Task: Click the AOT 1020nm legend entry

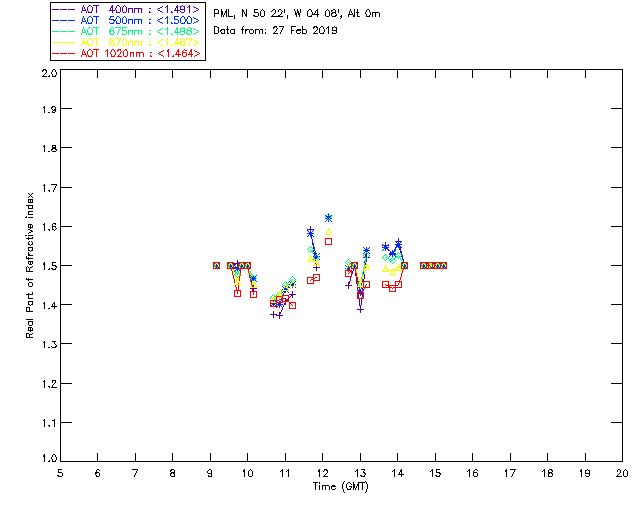Action: pos(126,53)
